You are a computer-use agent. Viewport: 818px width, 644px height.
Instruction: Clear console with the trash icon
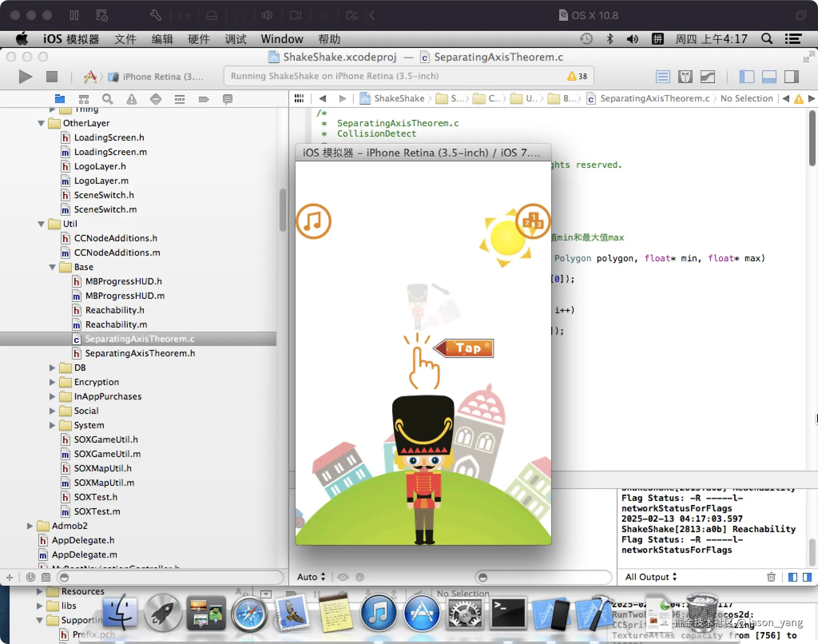tap(771, 577)
